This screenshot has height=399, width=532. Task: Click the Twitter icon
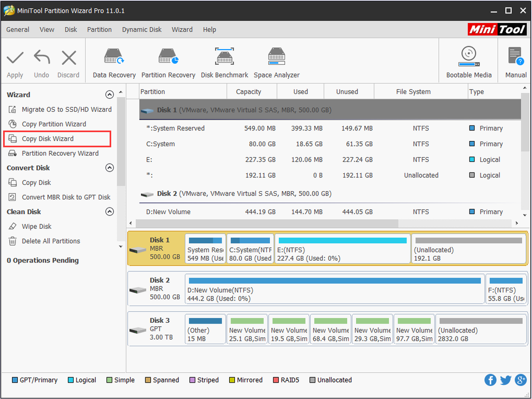505,380
